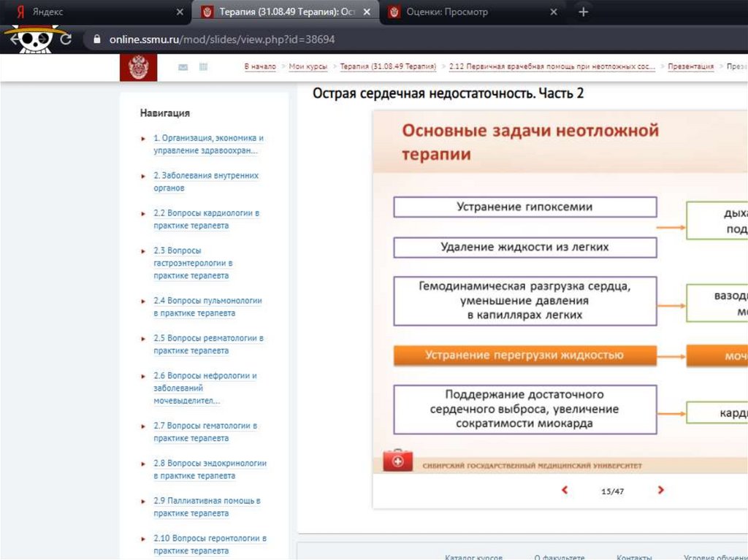Expand arrow beside '2.4 Вопросы пульмонологии'
This screenshot has height=560, width=748.
click(143, 302)
